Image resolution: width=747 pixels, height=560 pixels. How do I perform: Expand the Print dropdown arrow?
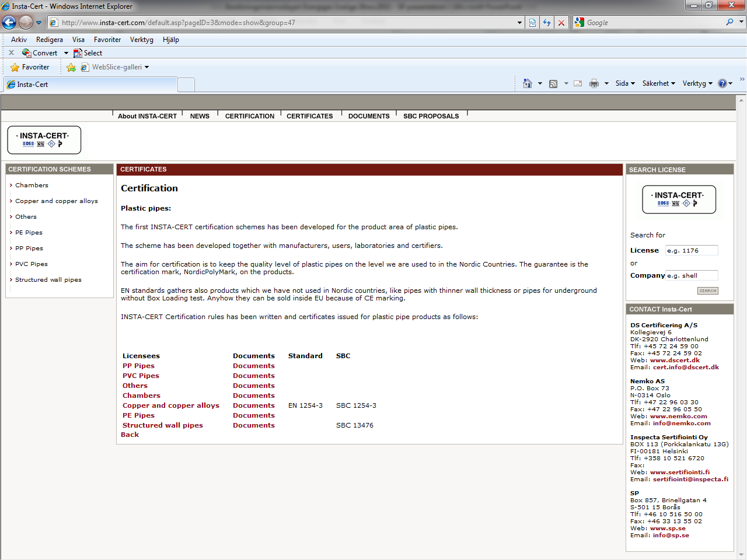pos(606,83)
